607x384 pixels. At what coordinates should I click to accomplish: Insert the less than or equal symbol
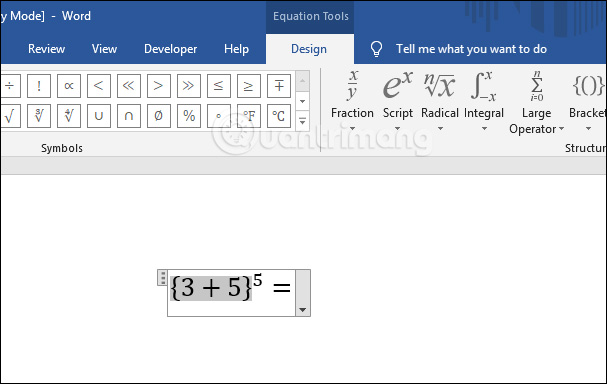pos(219,86)
